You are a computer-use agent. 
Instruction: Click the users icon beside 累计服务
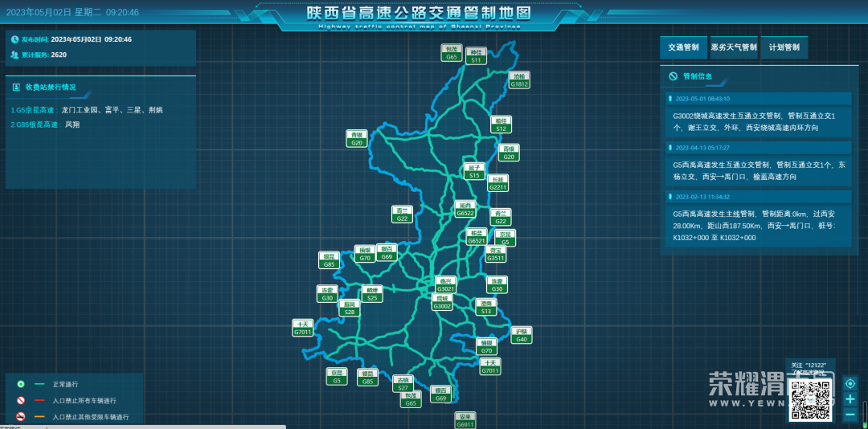(x=15, y=55)
